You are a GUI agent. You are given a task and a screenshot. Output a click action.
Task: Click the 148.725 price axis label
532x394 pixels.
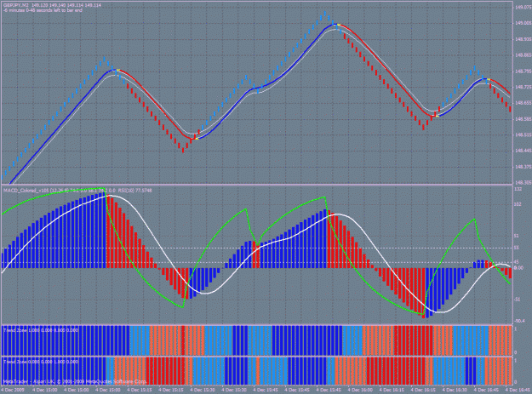pyautogui.click(x=523, y=87)
